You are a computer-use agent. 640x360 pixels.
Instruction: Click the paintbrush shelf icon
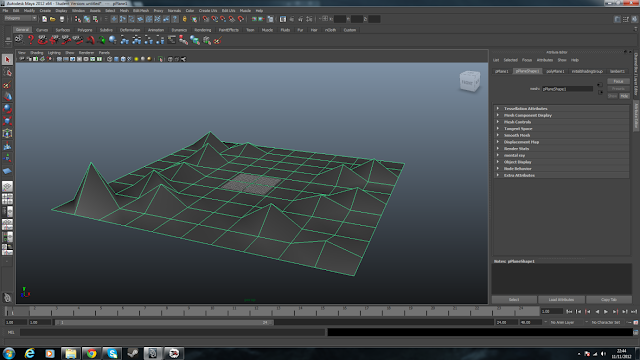coord(218,40)
